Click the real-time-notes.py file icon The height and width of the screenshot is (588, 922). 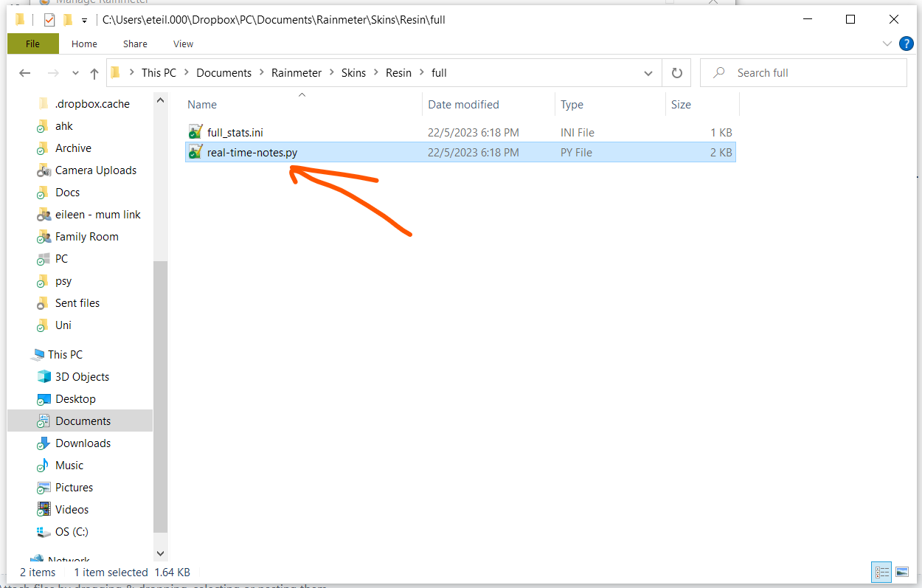tap(195, 152)
